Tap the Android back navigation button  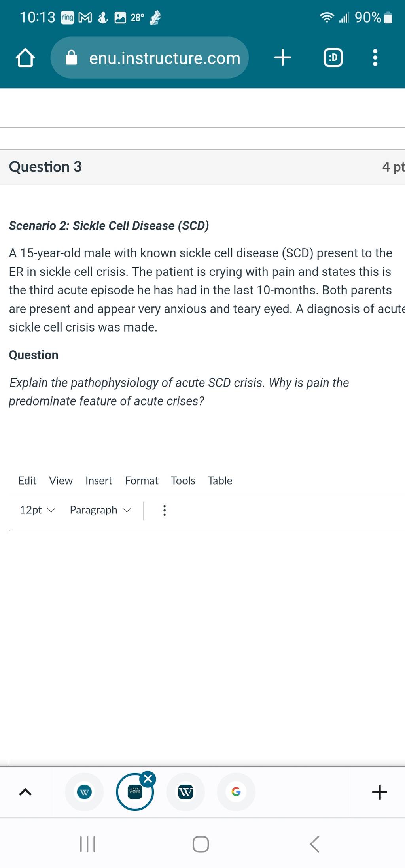click(314, 844)
